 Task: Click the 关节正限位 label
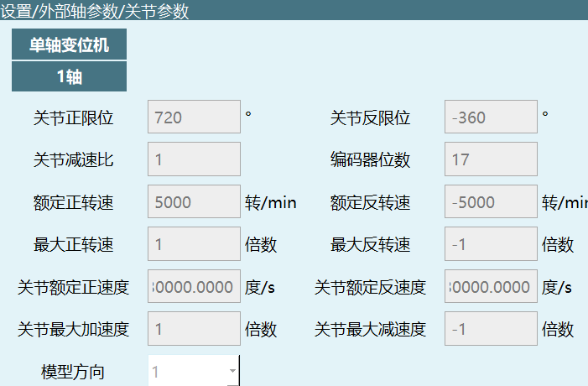click(74, 117)
